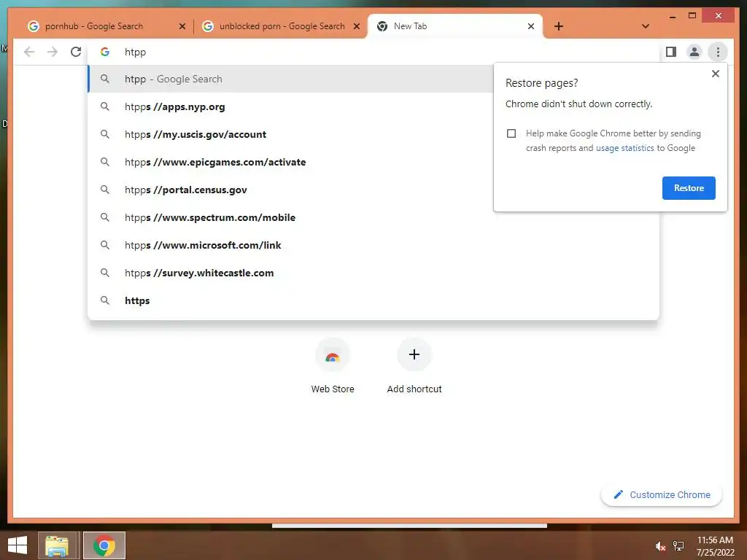747x560 pixels.
Task: Select the plain https suggestion
Action: [373, 300]
